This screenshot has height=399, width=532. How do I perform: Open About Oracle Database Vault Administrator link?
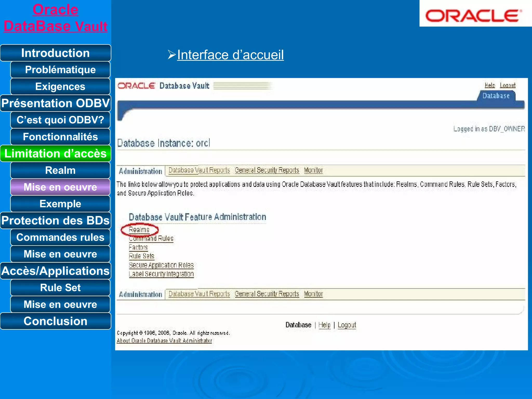[164, 341]
